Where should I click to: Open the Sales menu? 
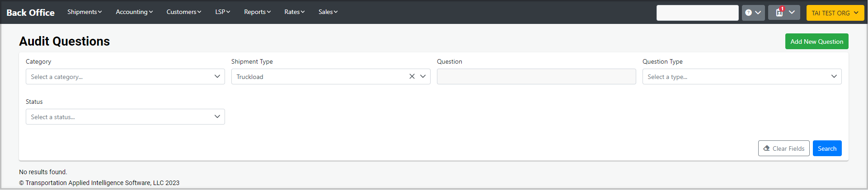click(x=328, y=12)
